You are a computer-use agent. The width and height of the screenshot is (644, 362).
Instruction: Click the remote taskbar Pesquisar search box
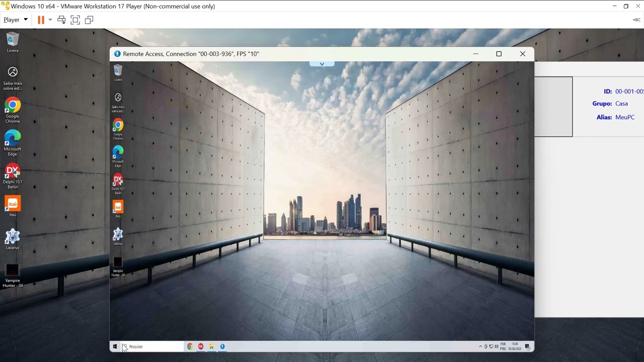click(x=152, y=346)
